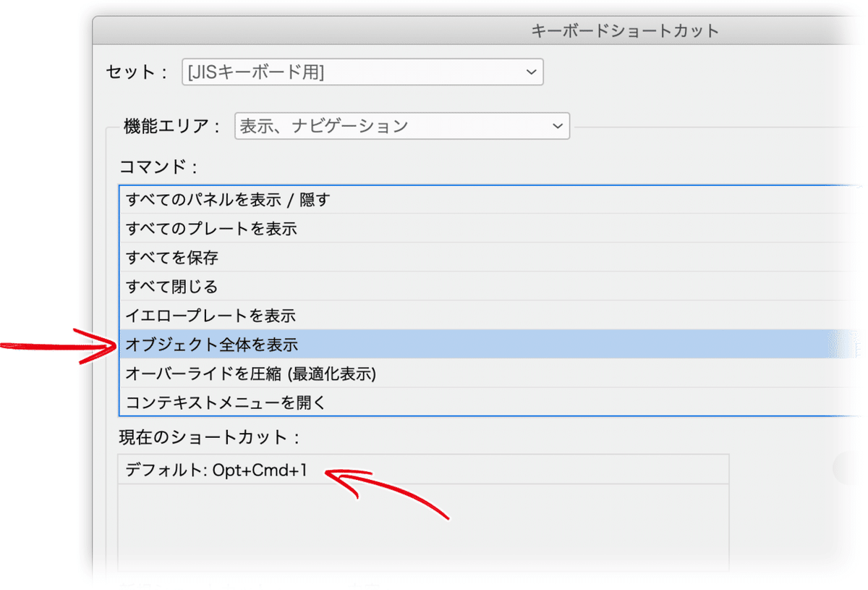868x590 pixels.
Task: Select the すべてを保存 command
Action: (x=289, y=257)
